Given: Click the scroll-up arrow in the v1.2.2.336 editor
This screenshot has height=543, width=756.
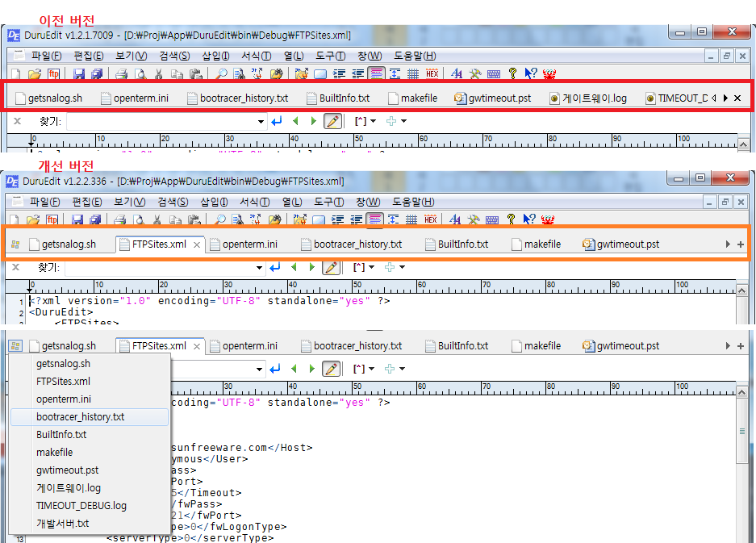Looking at the screenshot, I should tap(741, 290).
